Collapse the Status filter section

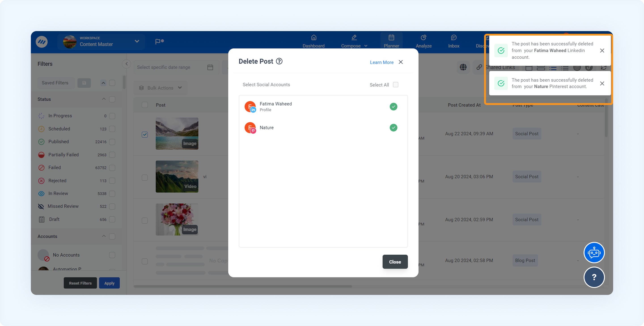point(104,99)
